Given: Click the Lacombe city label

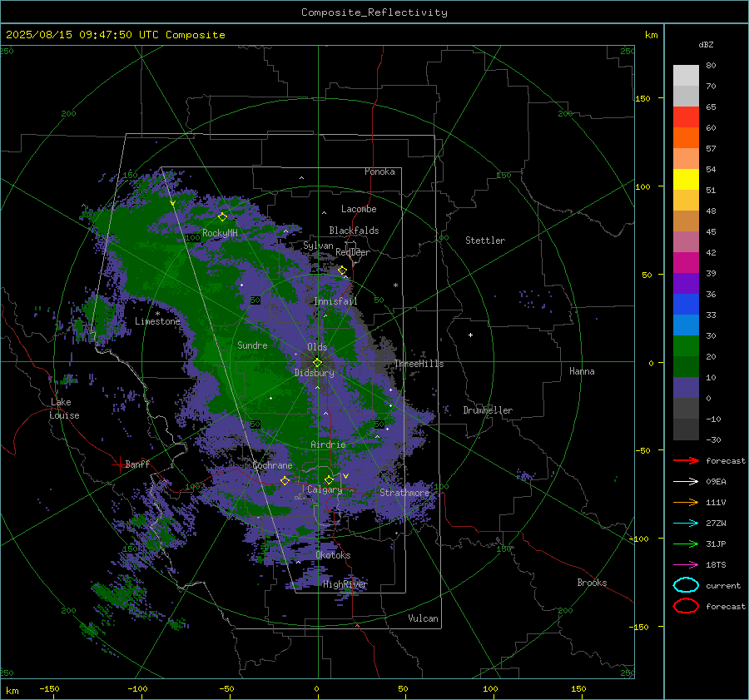Looking at the screenshot, I should click(x=359, y=209).
